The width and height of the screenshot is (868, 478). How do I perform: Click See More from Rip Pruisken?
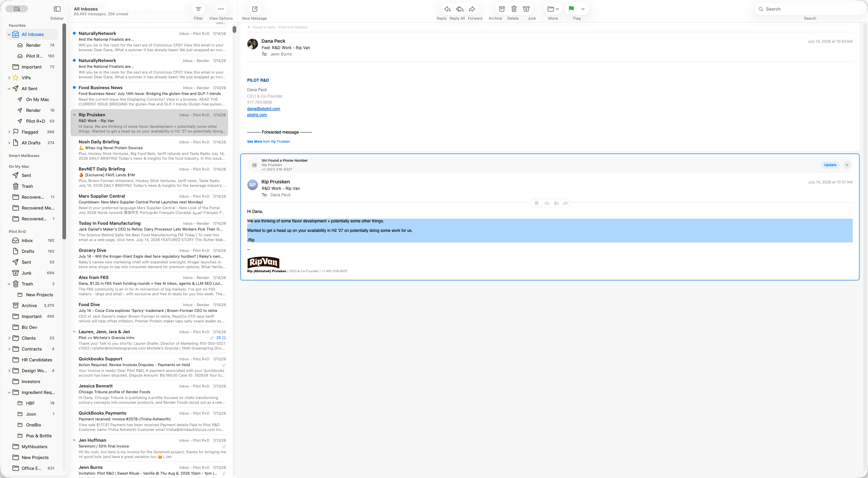tap(269, 142)
